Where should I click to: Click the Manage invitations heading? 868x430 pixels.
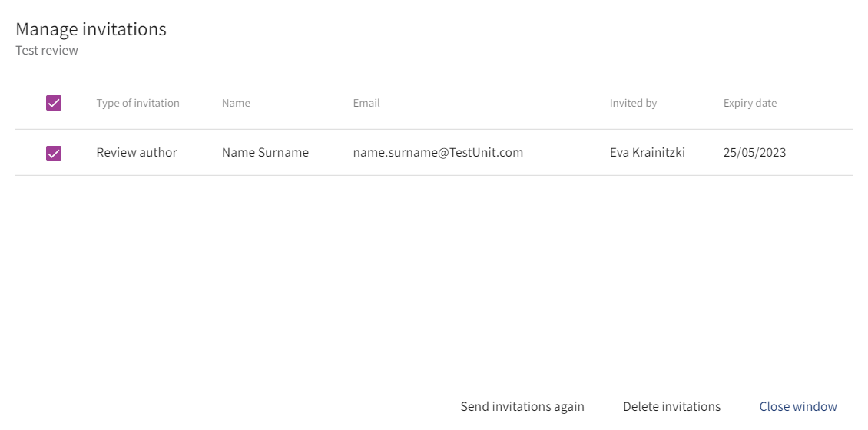(91, 29)
